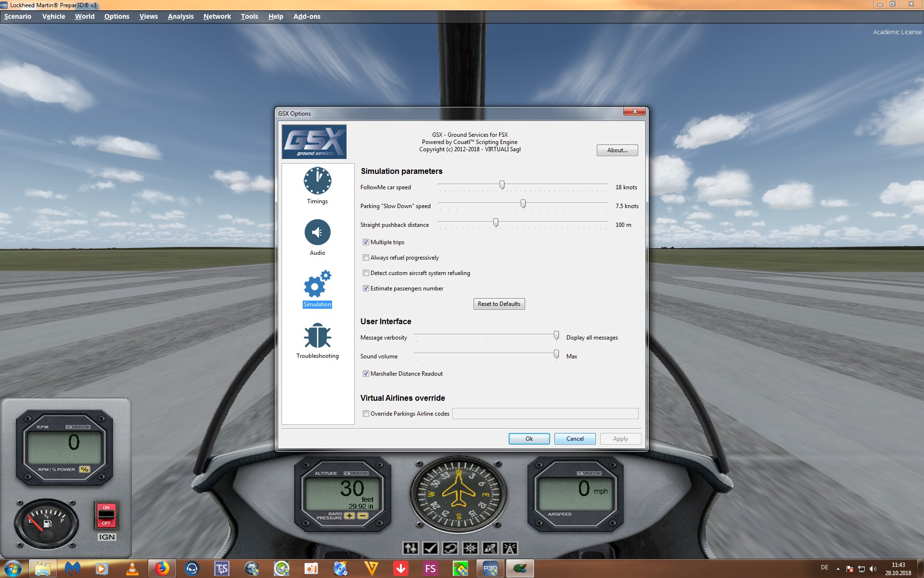Enable Always refuel progressively
Viewport: 924px width, 578px height.
click(366, 258)
